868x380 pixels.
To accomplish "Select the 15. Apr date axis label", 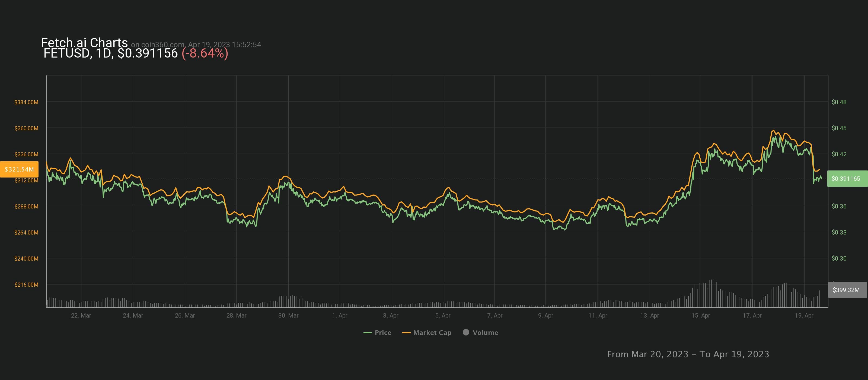I will coord(701,315).
